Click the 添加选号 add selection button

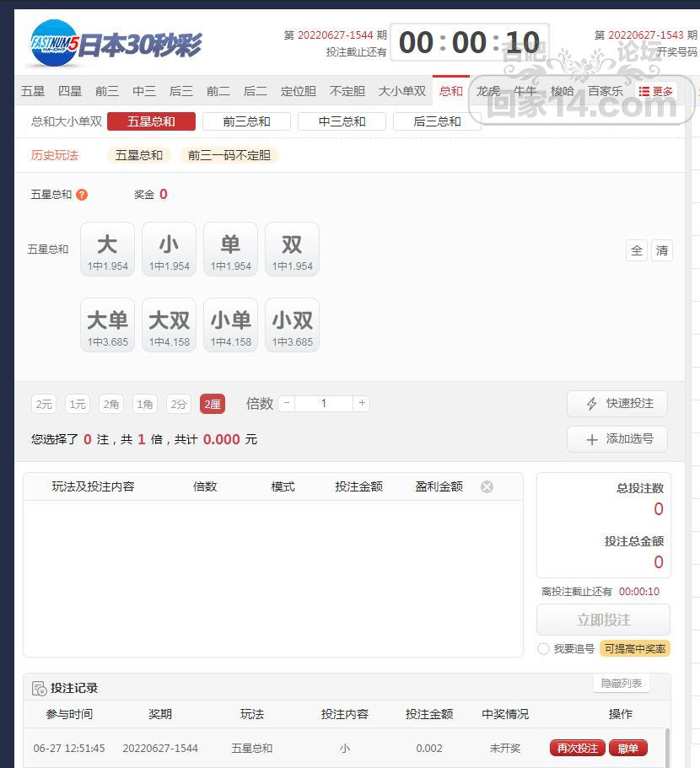617,439
